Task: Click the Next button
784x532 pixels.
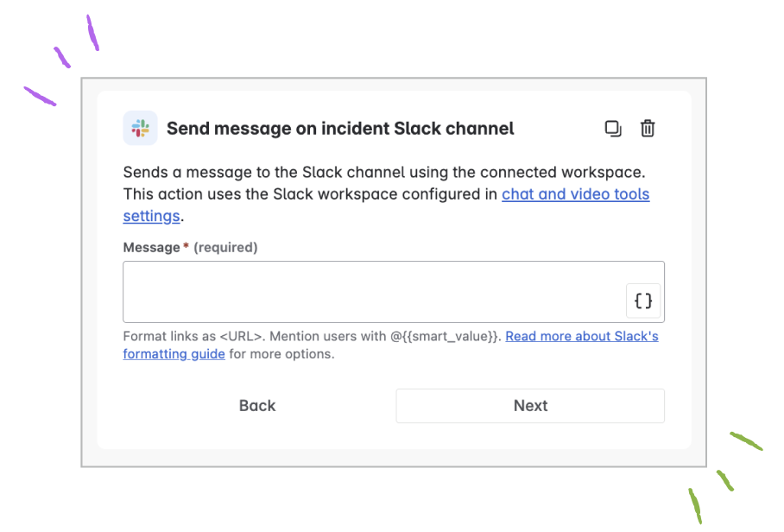Action: 530,406
